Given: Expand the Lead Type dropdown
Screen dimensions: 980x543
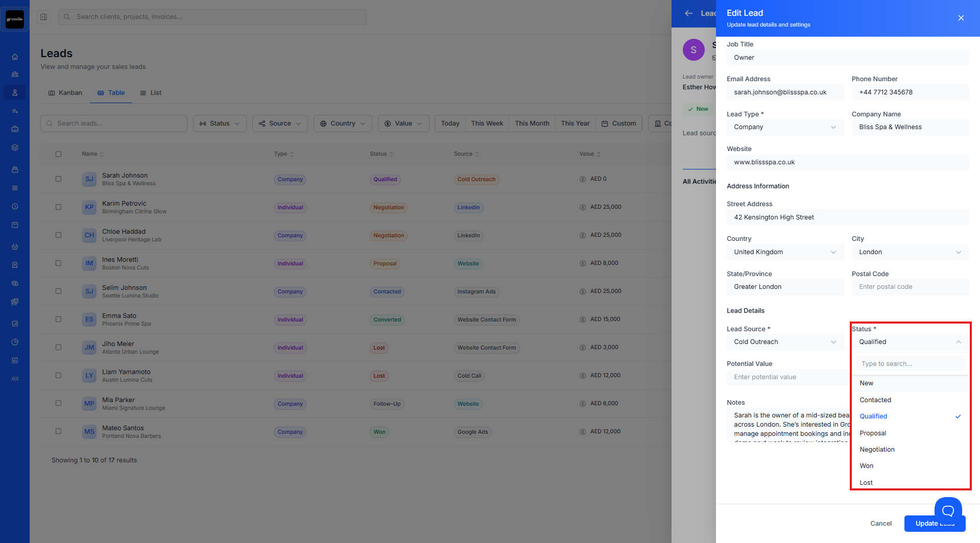Looking at the screenshot, I should (785, 127).
